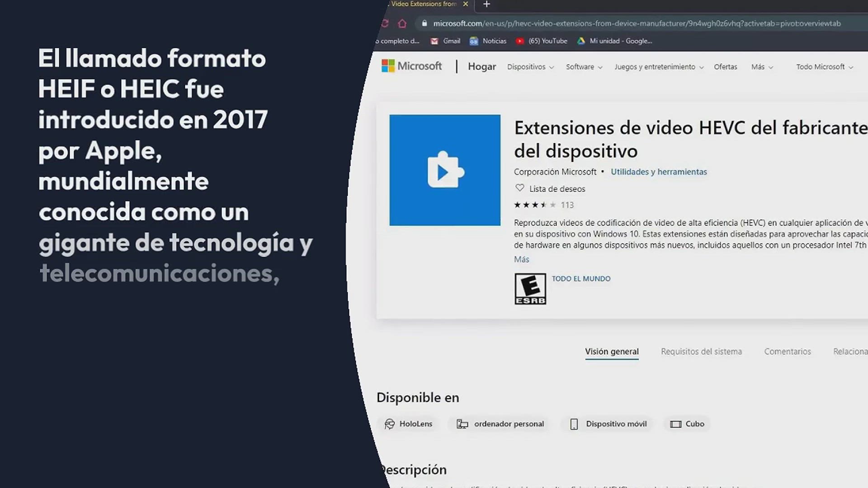This screenshot has height=488, width=868.
Task: Click the Gmail bookmark icon
Action: tap(434, 41)
